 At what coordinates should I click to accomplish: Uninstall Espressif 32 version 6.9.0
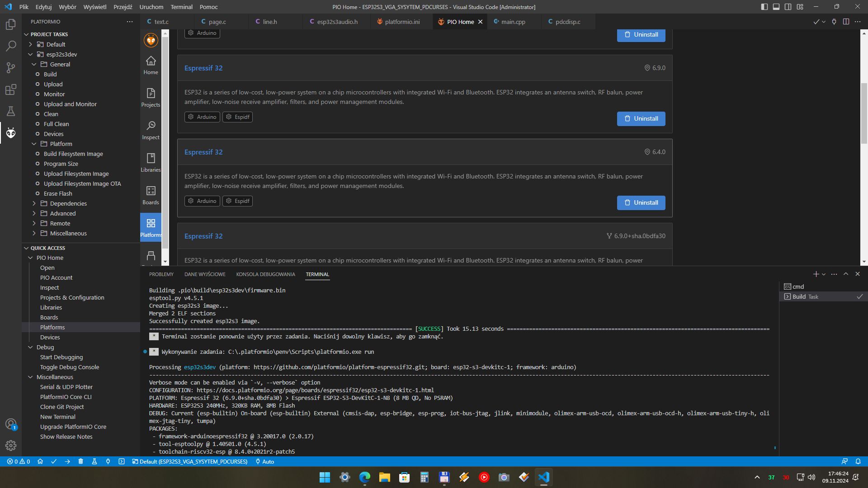point(641,118)
